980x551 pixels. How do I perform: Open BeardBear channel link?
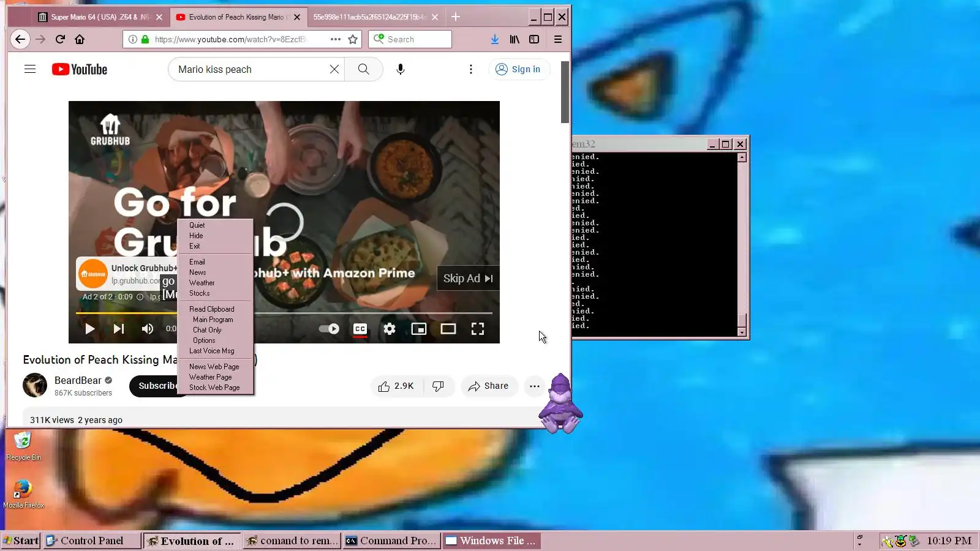pos(78,380)
